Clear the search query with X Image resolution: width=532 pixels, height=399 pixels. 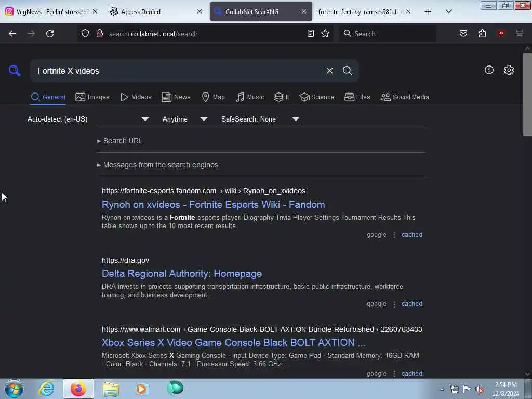(x=329, y=71)
